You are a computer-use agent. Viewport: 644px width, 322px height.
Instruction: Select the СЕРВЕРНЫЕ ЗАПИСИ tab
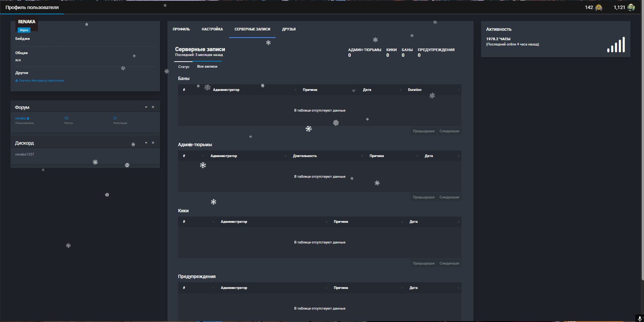[252, 29]
